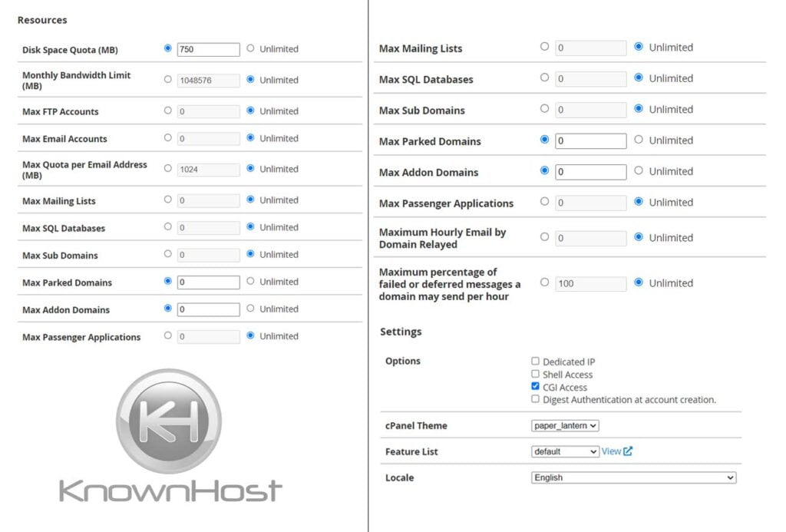Left panel: choose Unlimited for Max Passenger Applications
Screen dimensions: 786x532
coord(251,335)
